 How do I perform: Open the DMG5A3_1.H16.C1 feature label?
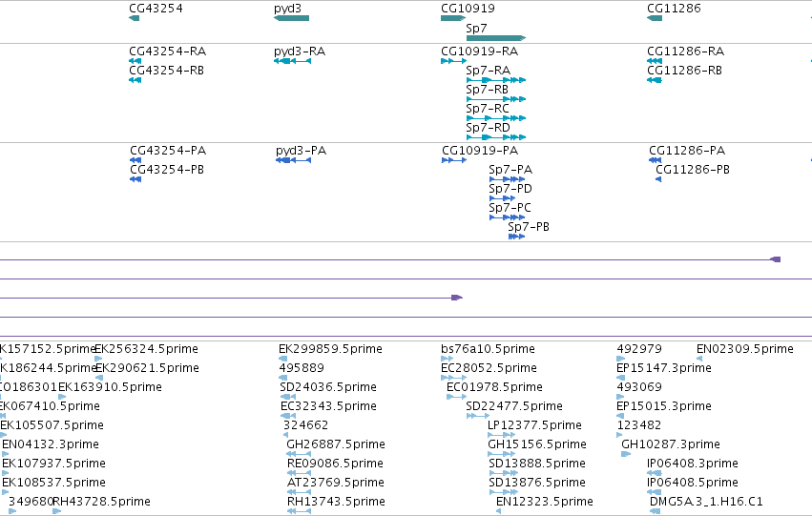[x=706, y=502]
